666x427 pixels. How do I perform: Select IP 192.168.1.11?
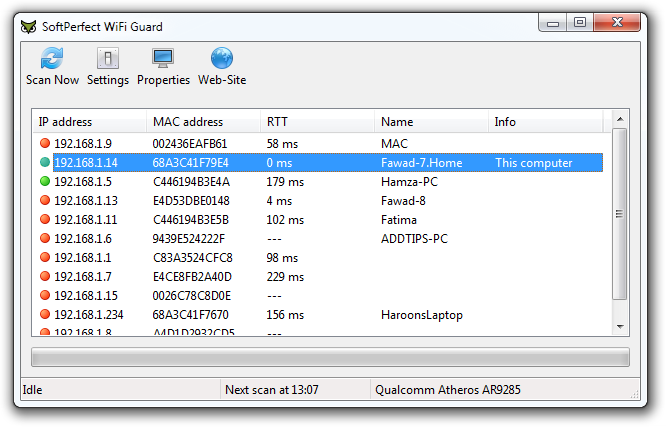(x=85, y=220)
